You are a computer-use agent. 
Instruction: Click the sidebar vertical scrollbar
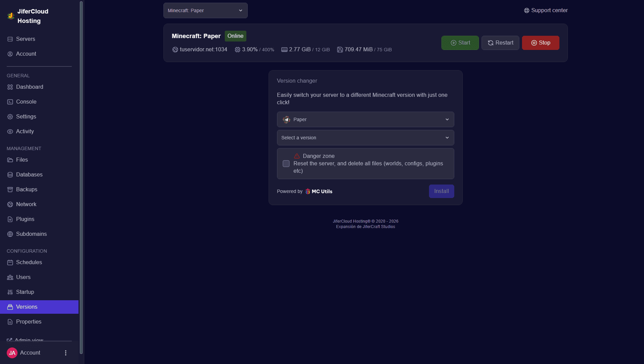tap(81, 178)
